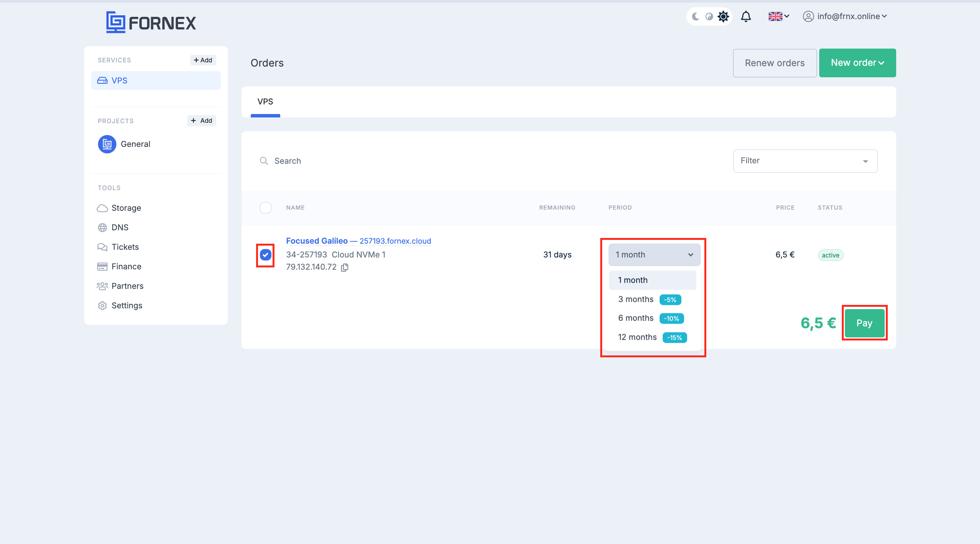Viewport: 980px width, 544px height.
Task: Click the 31 days remaining value
Action: (x=557, y=255)
